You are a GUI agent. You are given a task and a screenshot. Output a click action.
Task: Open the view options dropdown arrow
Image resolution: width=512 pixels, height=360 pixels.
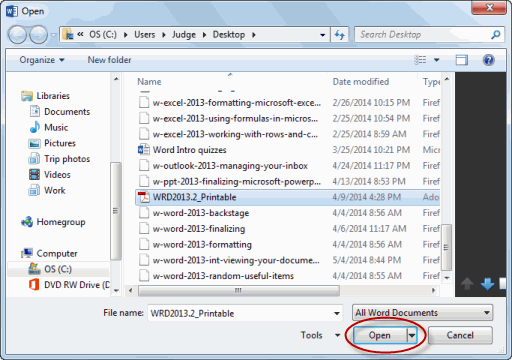click(436, 60)
